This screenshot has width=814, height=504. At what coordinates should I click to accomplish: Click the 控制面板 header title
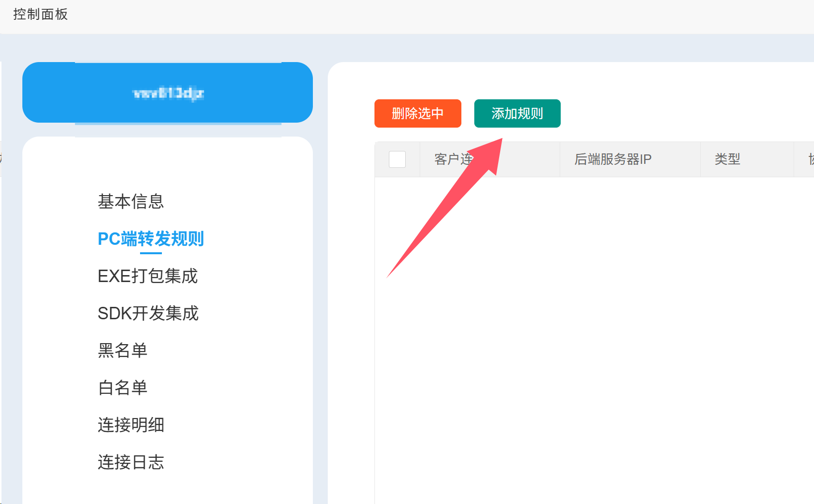(41, 14)
